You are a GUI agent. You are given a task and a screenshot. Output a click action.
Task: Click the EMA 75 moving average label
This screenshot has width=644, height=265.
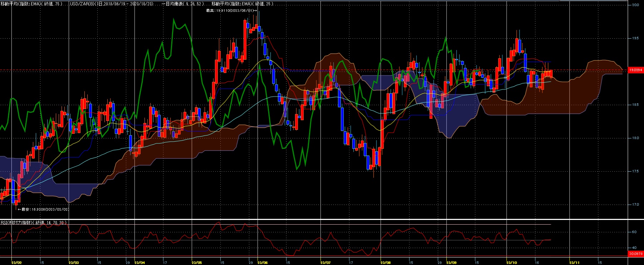[x=31, y=4]
